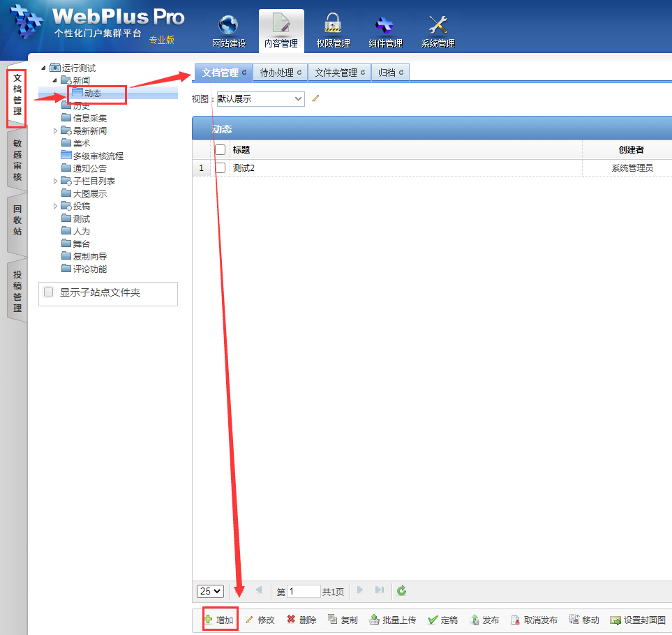Switch to the 待办处理 tab
Viewport: 672px width, 635px height.
280,73
